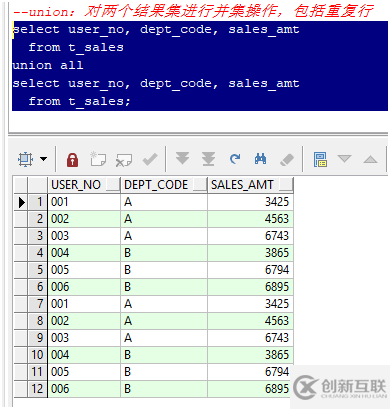The image size is (390, 409).
Task: Click the up triangle previous record button
Action: tap(370, 159)
